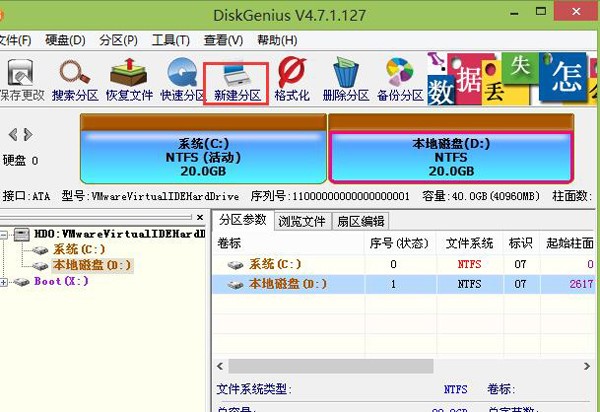Screen dimensions: 600x412
Task: Click drive icon in 本地磁盘(D:) table row
Action: [x=235, y=284]
